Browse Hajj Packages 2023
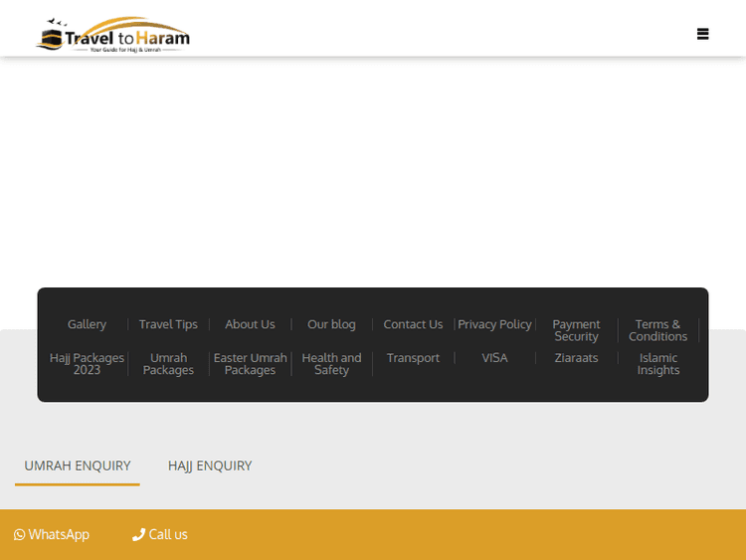This screenshot has width=746, height=560. point(87,364)
